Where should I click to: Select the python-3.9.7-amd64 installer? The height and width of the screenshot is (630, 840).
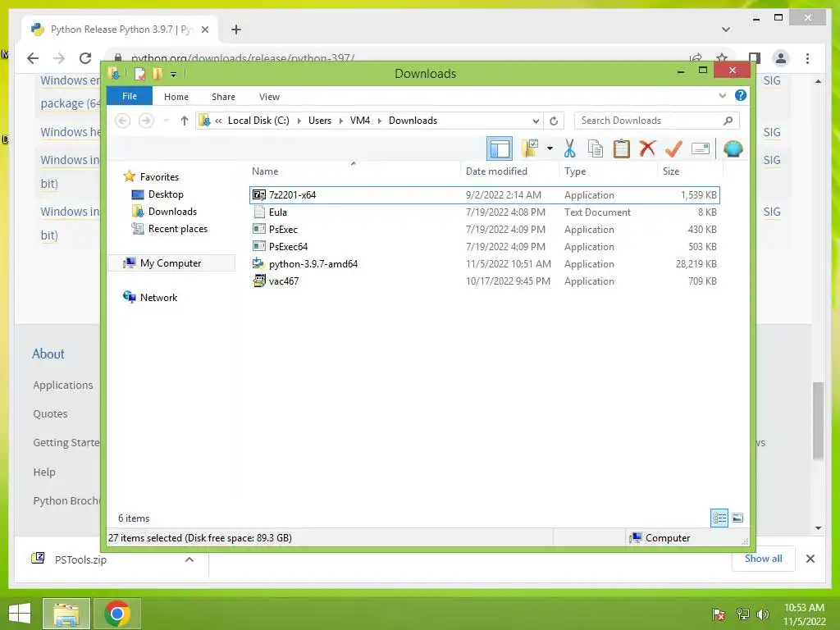485,263
